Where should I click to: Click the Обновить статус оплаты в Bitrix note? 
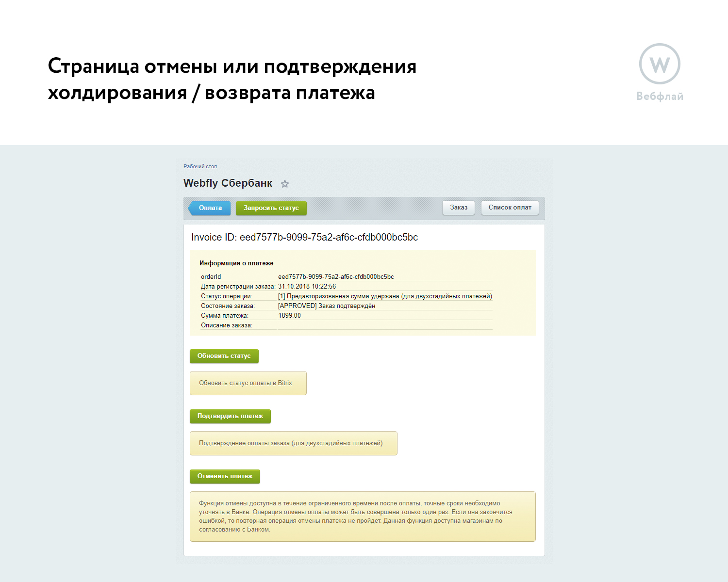click(x=248, y=383)
